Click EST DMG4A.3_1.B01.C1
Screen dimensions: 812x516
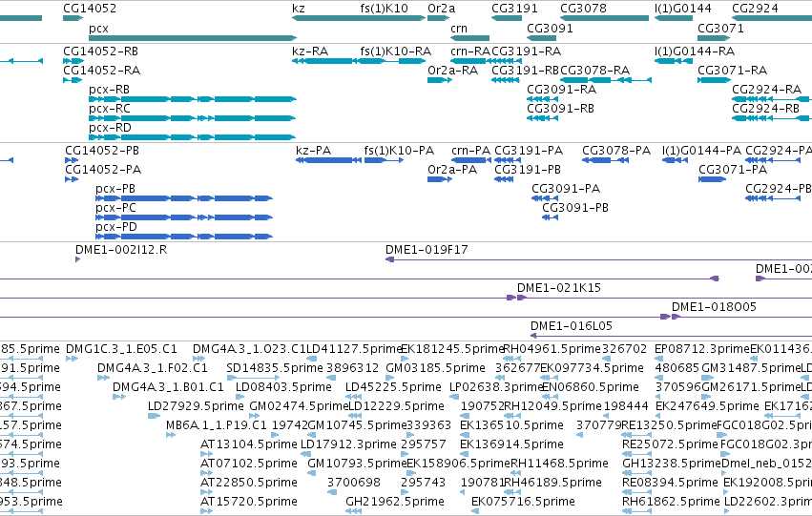tap(119, 397)
